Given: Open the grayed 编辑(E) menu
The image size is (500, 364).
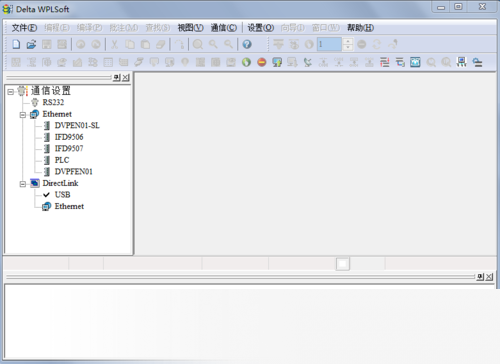Looking at the screenshot, I should (57, 28).
